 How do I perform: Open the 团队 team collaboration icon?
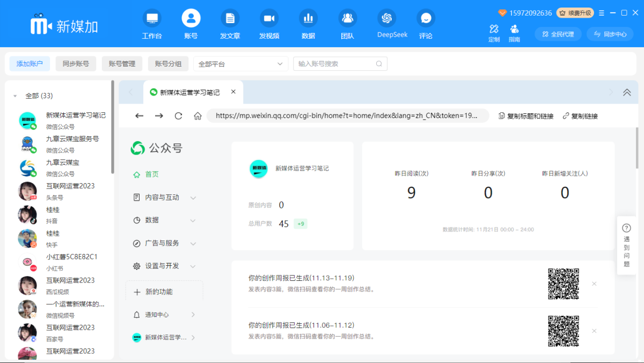(347, 24)
